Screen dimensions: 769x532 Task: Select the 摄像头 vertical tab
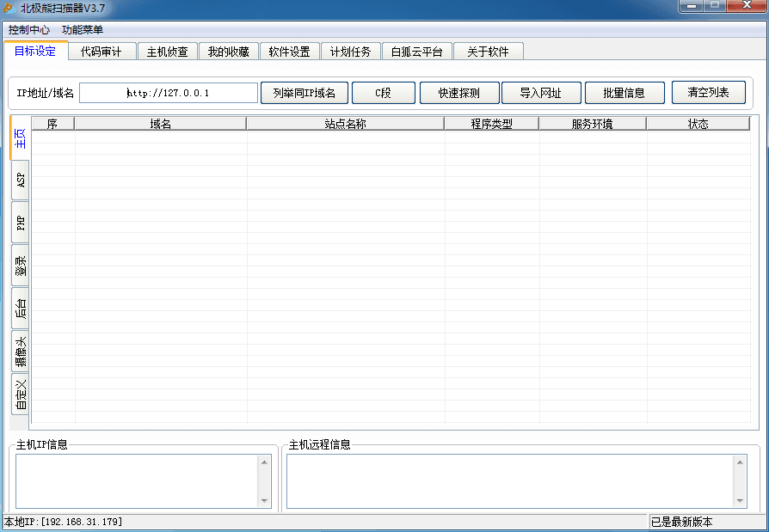pyautogui.click(x=21, y=351)
